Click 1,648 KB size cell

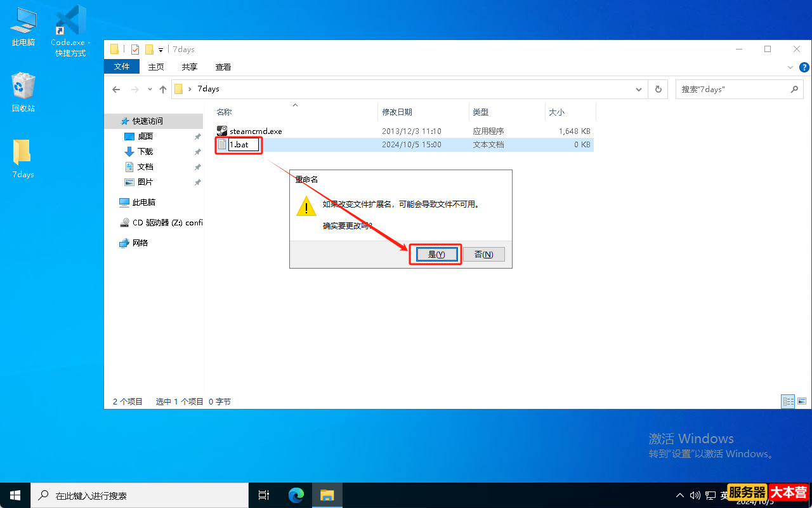[575, 131]
